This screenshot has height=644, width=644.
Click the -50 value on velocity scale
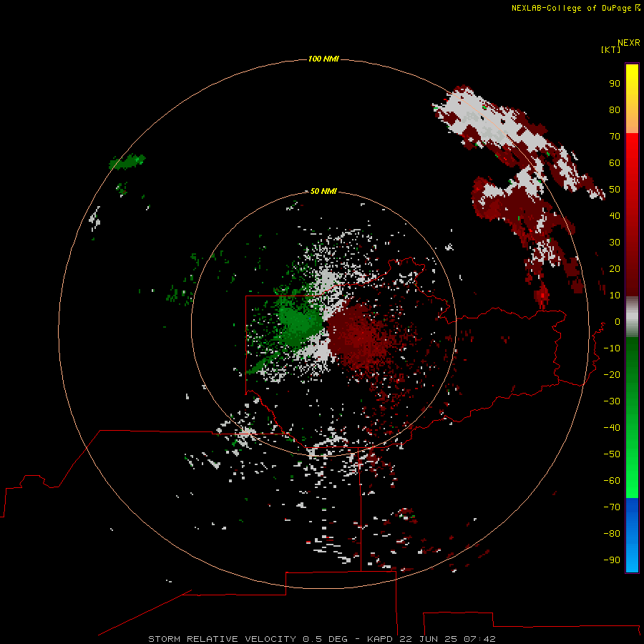pyautogui.click(x=612, y=454)
